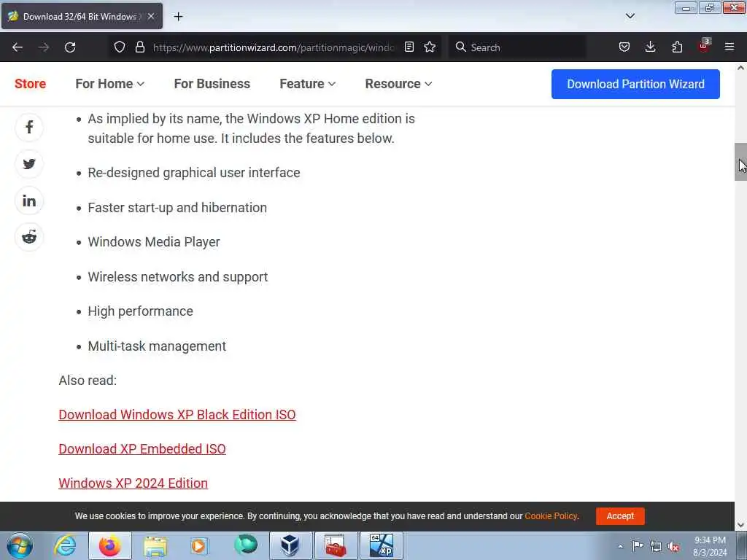Open the Firefox hamburger application menu
The height and width of the screenshot is (560, 747).
click(x=729, y=47)
